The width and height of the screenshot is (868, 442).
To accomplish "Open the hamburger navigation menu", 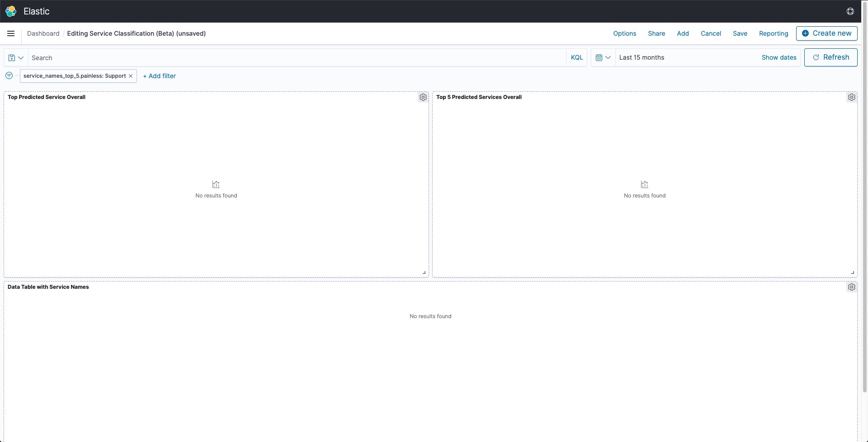I will pos(11,33).
